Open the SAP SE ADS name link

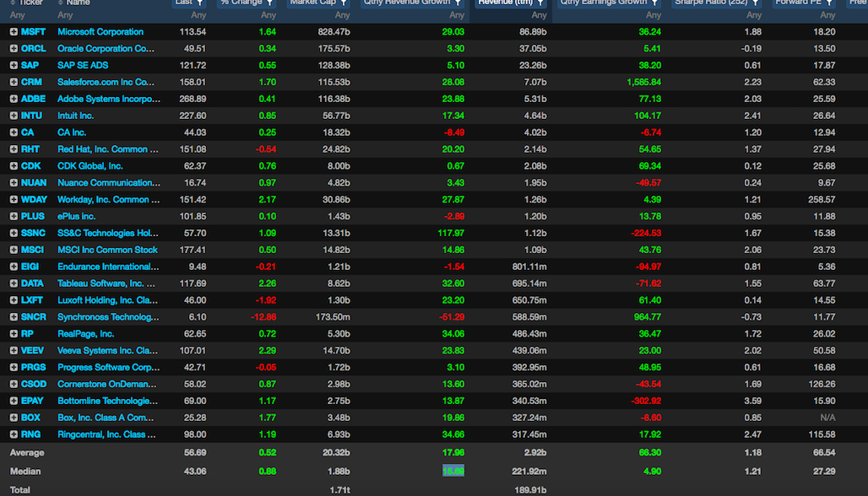pos(83,65)
